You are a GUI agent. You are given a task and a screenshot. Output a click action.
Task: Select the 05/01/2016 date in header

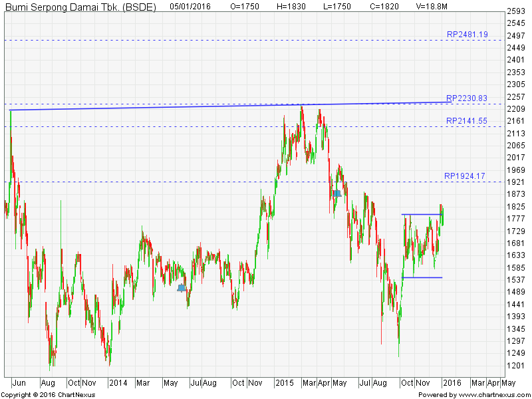pos(191,6)
